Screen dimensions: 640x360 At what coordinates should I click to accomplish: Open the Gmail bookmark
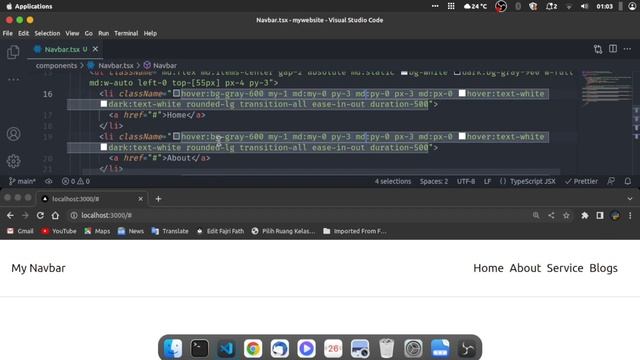click(x=20, y=231)
